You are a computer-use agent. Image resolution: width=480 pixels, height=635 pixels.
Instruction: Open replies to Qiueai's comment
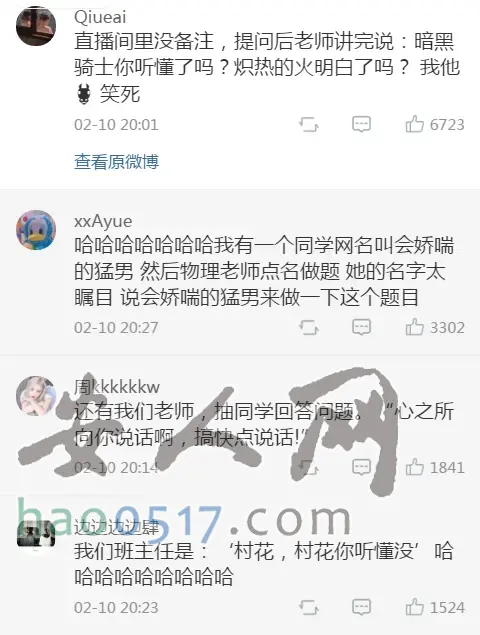coord(361,124)
